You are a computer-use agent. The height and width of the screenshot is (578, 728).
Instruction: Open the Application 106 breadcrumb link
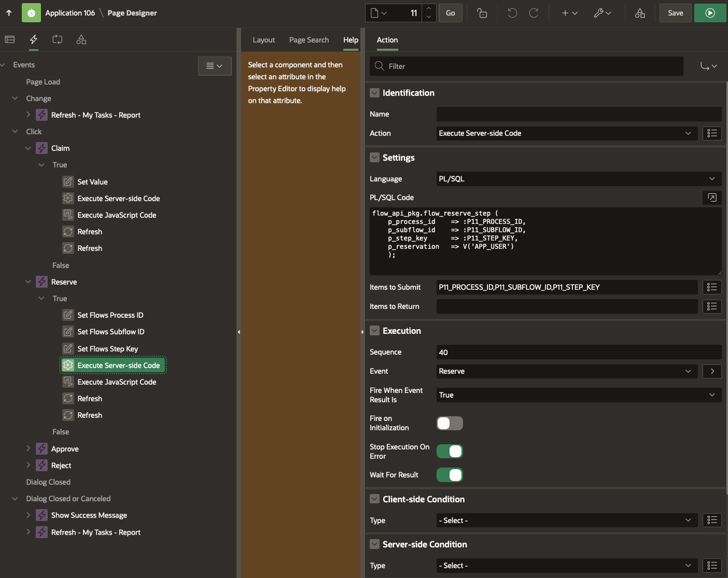70,13
